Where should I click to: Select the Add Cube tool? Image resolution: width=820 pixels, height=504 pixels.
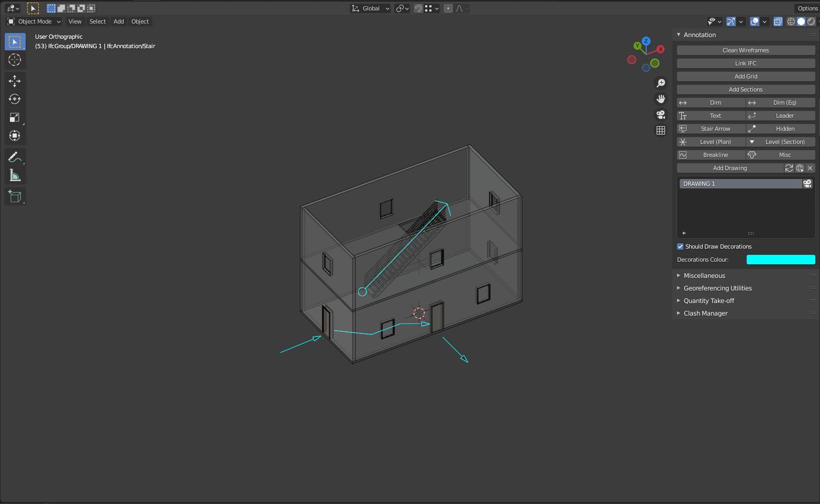click(x=15, y=196)
